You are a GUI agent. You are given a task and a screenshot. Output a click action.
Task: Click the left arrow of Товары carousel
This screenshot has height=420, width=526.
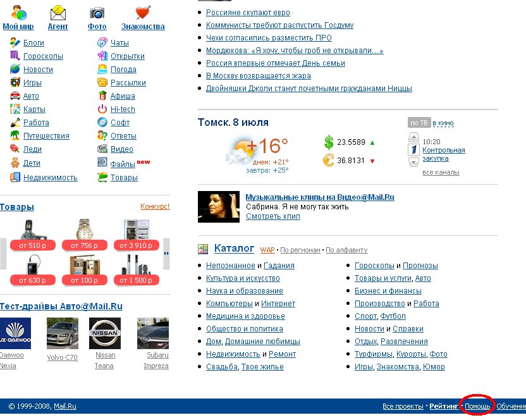click(x=3, y=254)
